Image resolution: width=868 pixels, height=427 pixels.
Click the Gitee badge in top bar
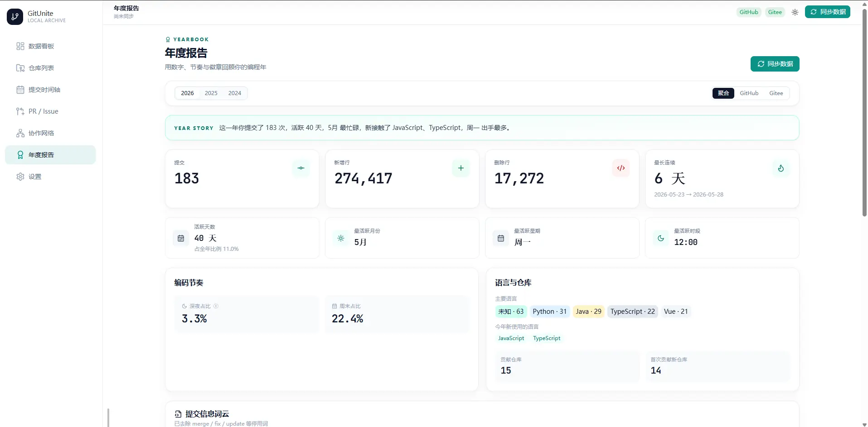pyautogui.click(x=775, y=12)
